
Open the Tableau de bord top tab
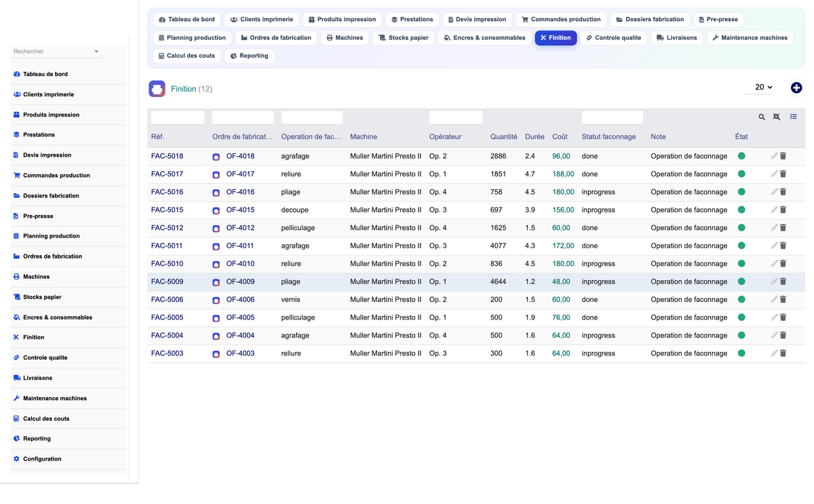[x=187, y=20]
